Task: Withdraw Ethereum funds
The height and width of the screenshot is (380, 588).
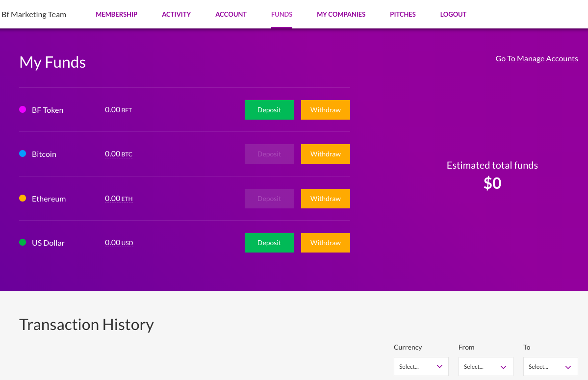Action: (x=326, y=199)
